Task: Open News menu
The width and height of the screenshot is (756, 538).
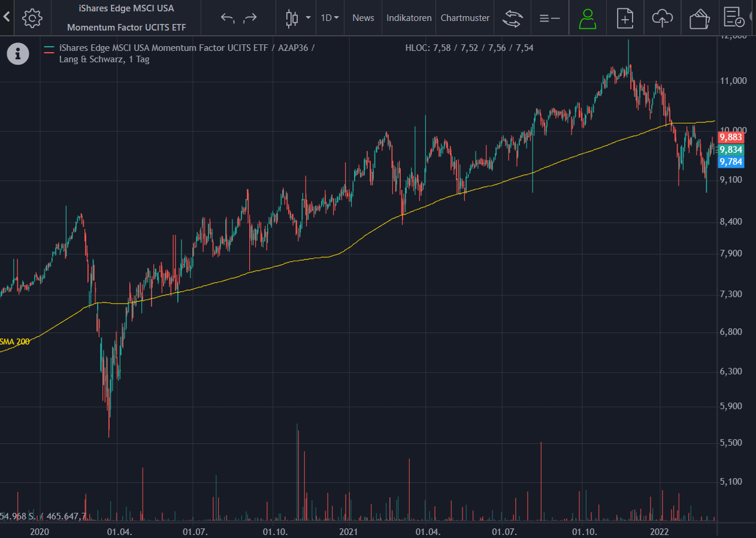Action: (x=363, y=18)
